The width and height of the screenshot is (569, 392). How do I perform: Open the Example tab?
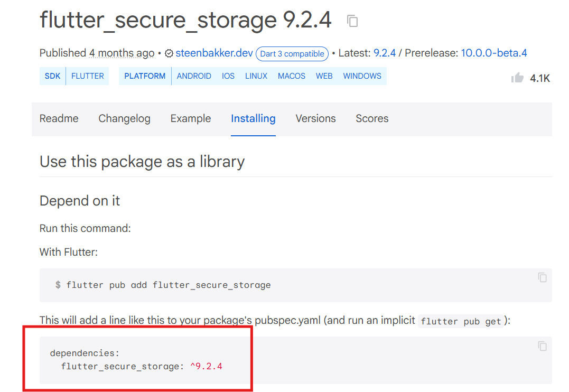(x=191, y=119)
